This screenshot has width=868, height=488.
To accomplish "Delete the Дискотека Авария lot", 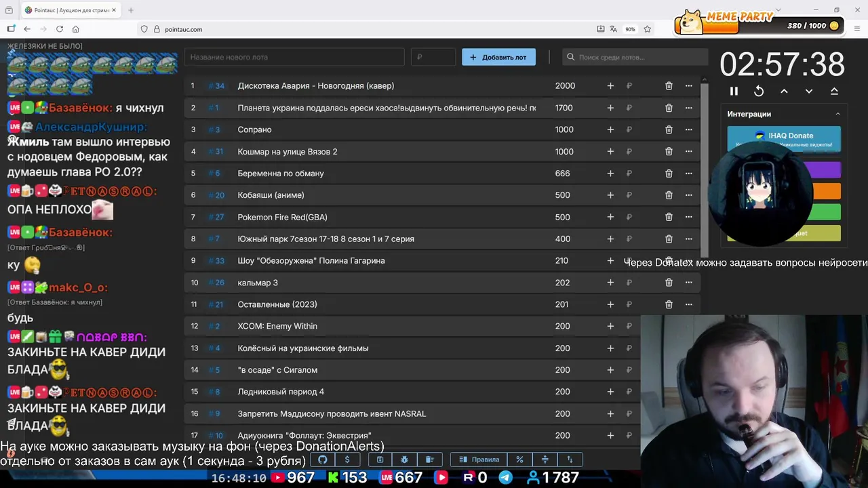I will [669, 85].
